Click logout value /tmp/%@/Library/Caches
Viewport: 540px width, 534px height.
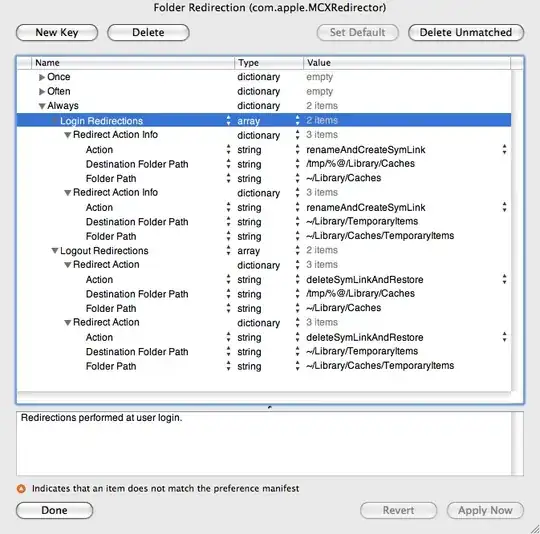tap(360, 293)
